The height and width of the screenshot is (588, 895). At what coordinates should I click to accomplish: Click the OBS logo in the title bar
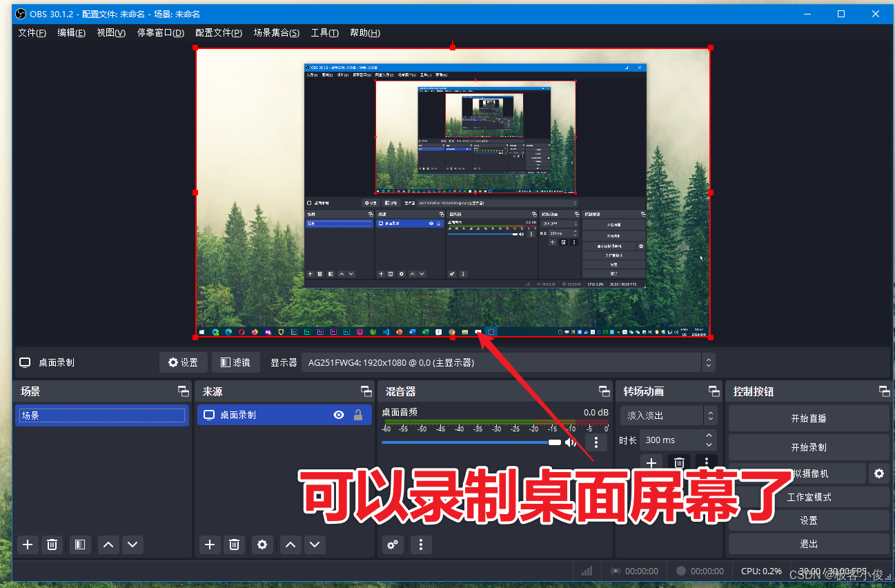click(21, 14)
